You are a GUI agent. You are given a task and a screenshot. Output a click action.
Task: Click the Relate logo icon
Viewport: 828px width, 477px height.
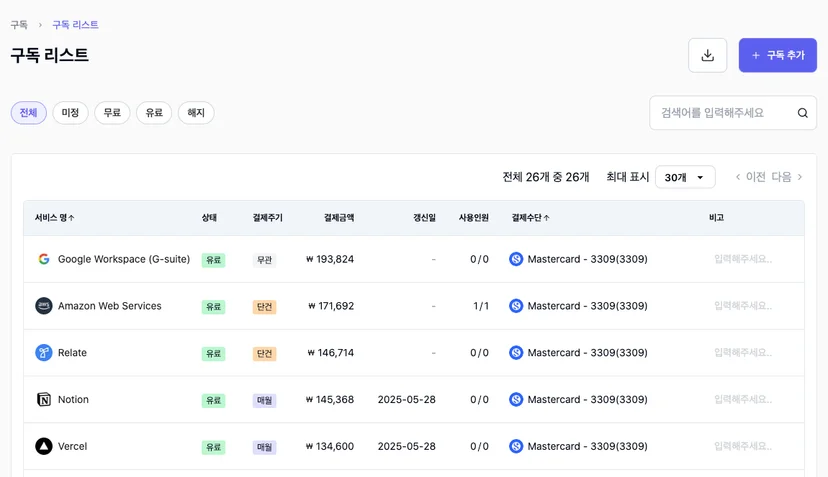pyautogui.click(x=44, y=352)
